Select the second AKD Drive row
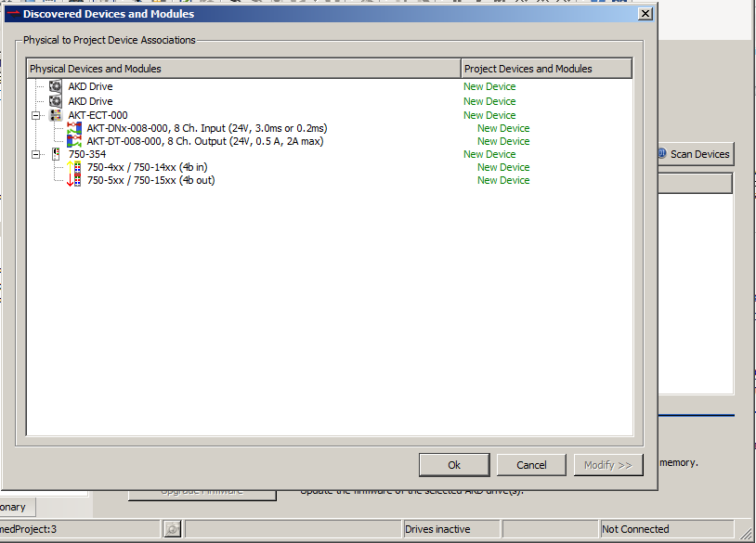The image size is (756, 543). click(330, 101)
